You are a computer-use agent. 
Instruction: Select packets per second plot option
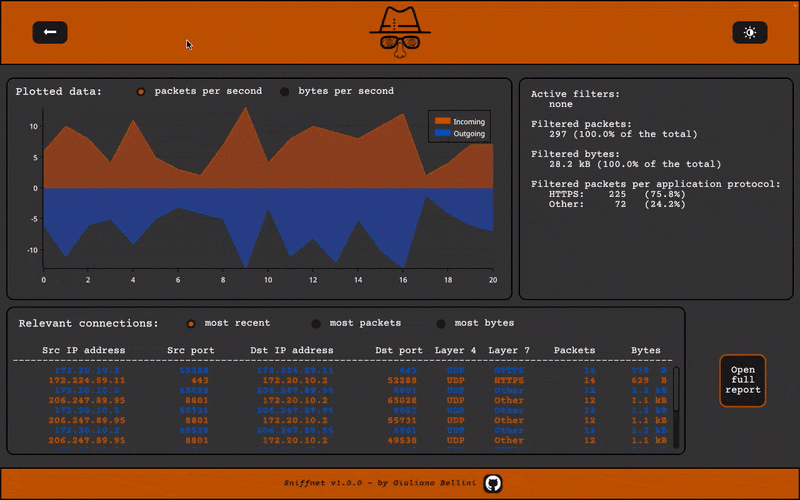click(141, 92)
